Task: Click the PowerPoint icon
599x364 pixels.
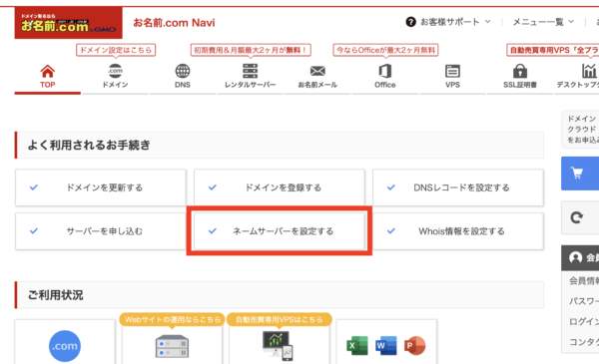Action: 415,346
